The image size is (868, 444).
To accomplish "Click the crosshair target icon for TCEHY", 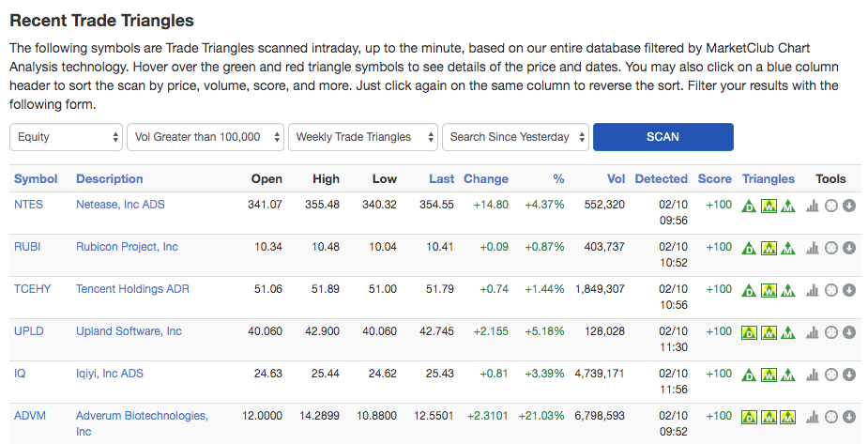I will click(830, 290).
